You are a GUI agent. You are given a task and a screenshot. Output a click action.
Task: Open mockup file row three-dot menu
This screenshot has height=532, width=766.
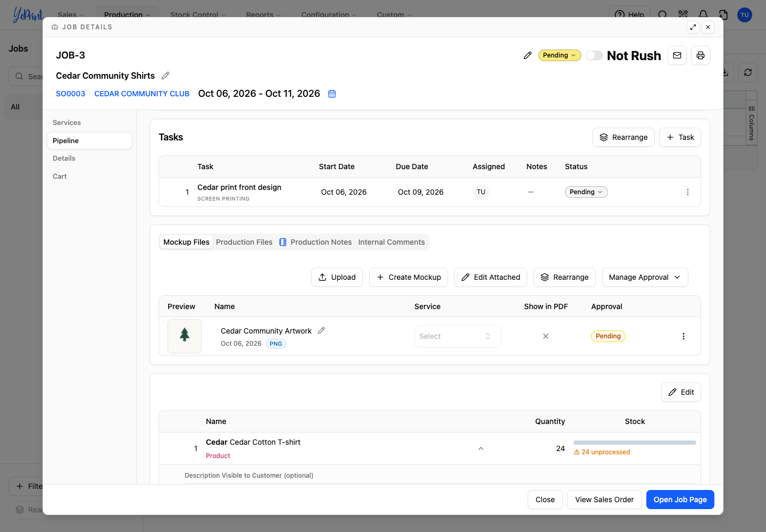(684, 336)
